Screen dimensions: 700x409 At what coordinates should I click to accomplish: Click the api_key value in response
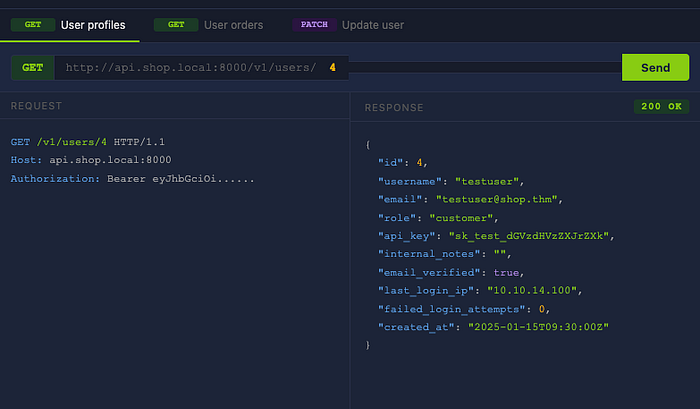pyautogui.click(x=529, y=236)
